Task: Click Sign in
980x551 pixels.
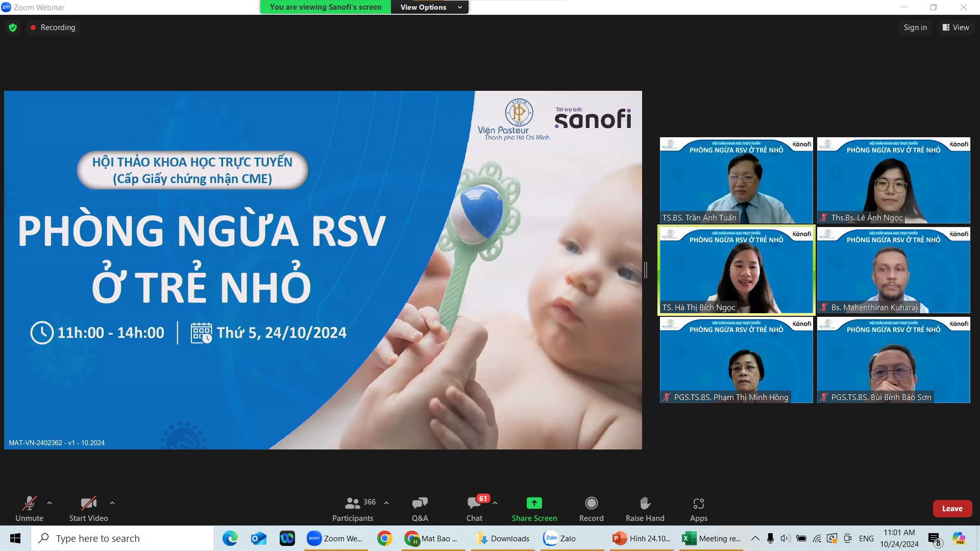Action: (x=915, y=27)
